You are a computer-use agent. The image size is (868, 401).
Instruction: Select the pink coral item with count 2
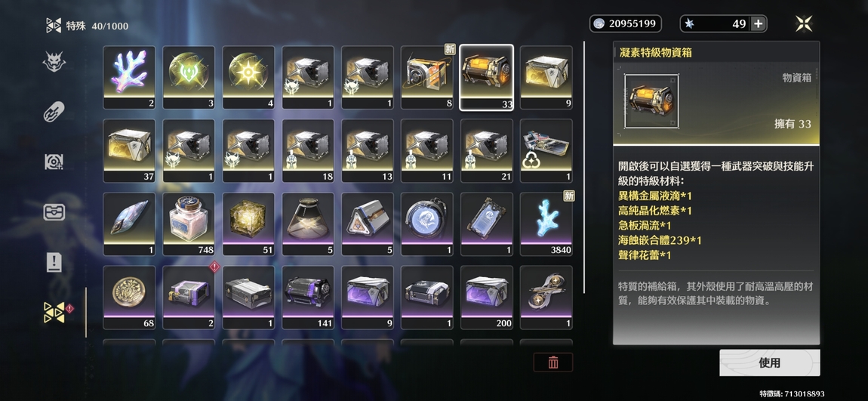click(x=129, y=77)
